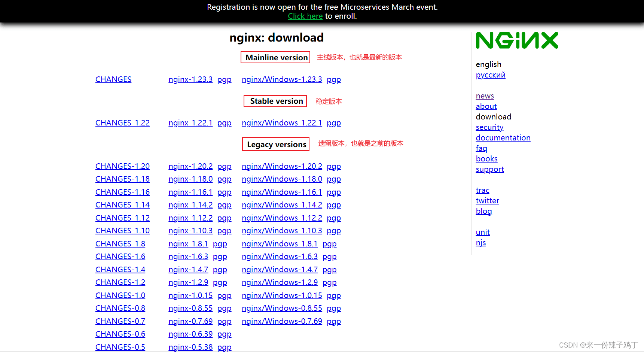The height and width of the screenshot is (352, 644).
Task: Download nginx-1.8.1 source
Action: [188, 244]
